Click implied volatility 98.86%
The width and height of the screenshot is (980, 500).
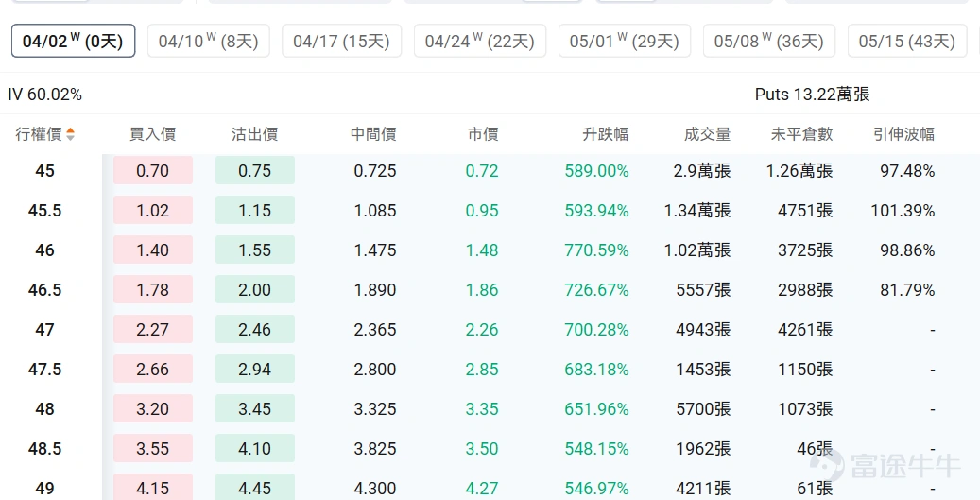(x=907, y=250)
